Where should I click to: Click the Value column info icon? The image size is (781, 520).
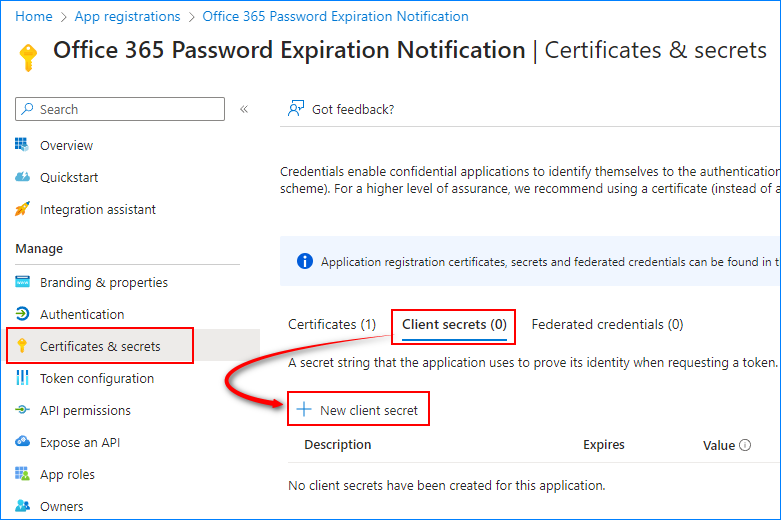tap(745, 445)
